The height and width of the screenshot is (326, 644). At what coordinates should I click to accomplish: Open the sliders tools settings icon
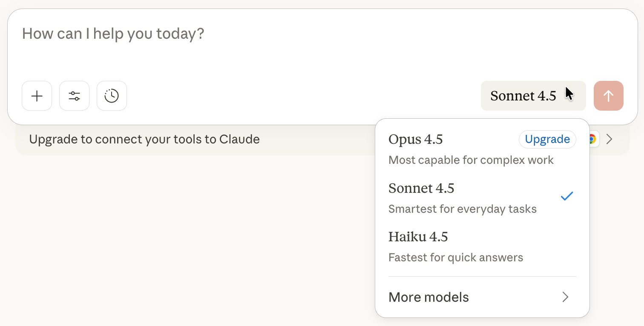click(75, 96)
